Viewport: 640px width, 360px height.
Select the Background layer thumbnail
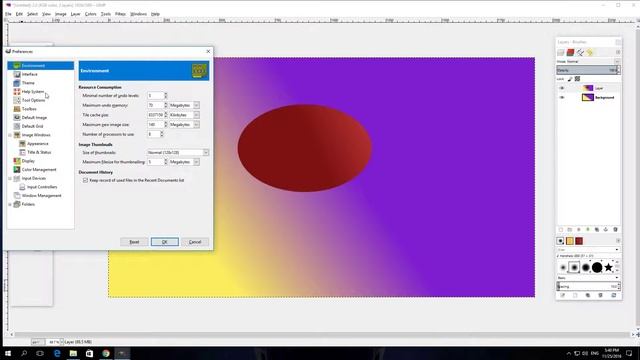click(x=587, y=98)
